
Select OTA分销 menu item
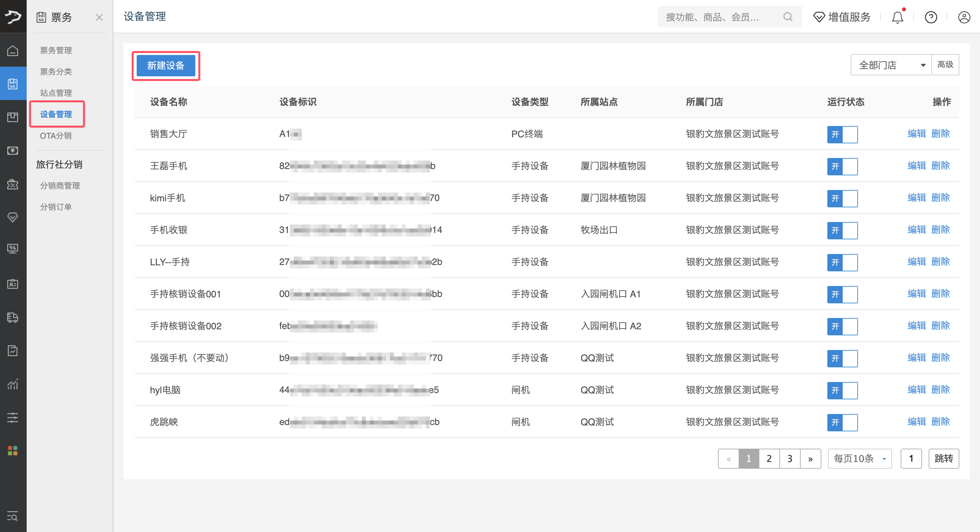(x=56, y=135)
